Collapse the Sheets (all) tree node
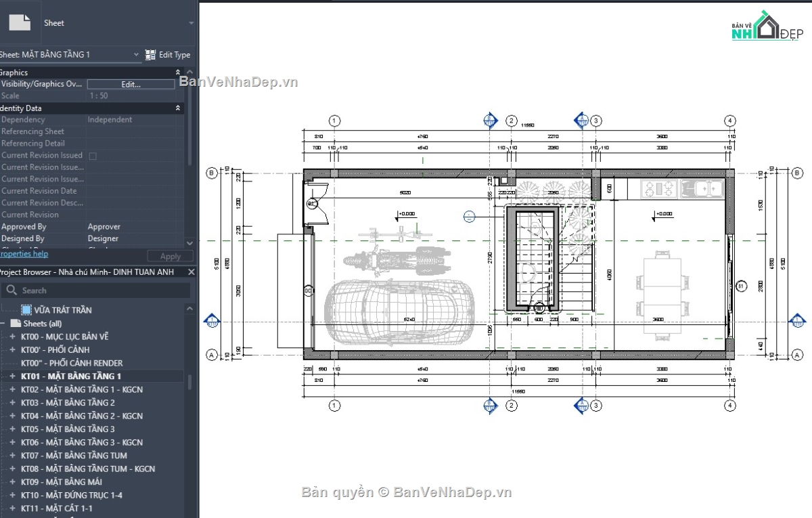This screenshot has height=518, width=812. pos(3,324)
